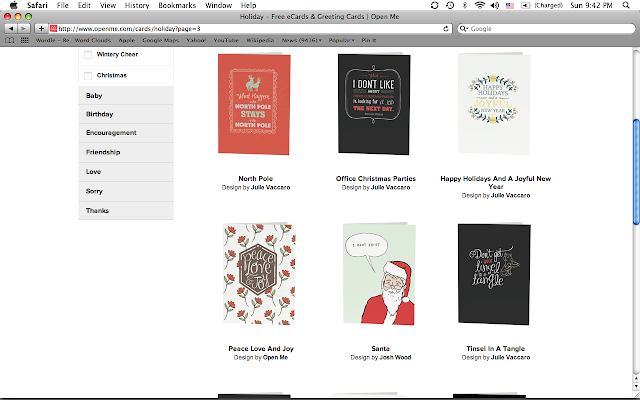Open Spotlight search magnifier
The width and height of the screenshot is (640, 400).
626,5
